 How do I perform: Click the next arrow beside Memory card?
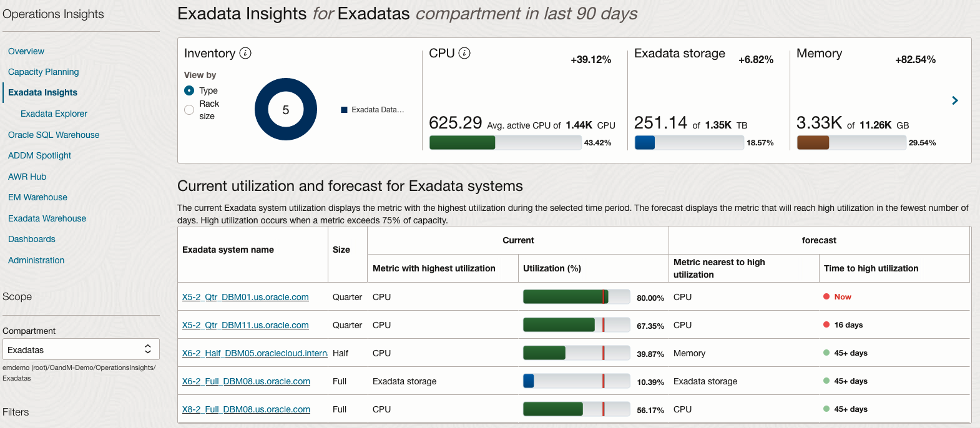[x=954, y=100]
